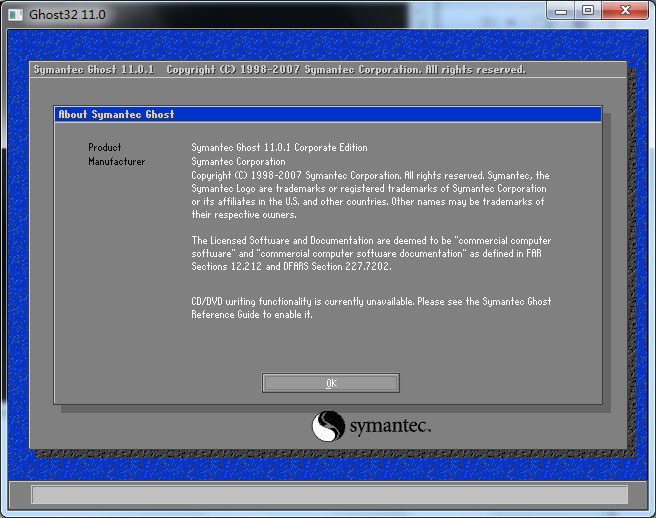Click the Ghost32 11.0 window title text

(x=67, y=15)
